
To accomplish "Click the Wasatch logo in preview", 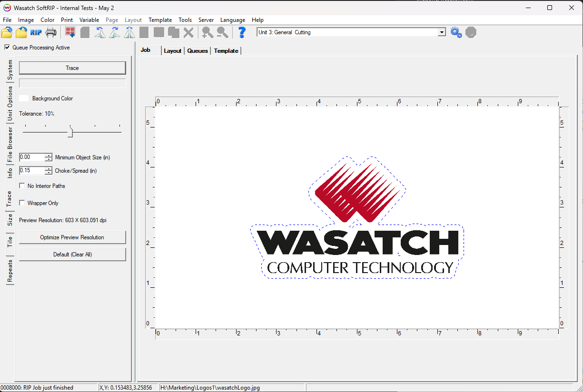I will (x=357, y=217).
